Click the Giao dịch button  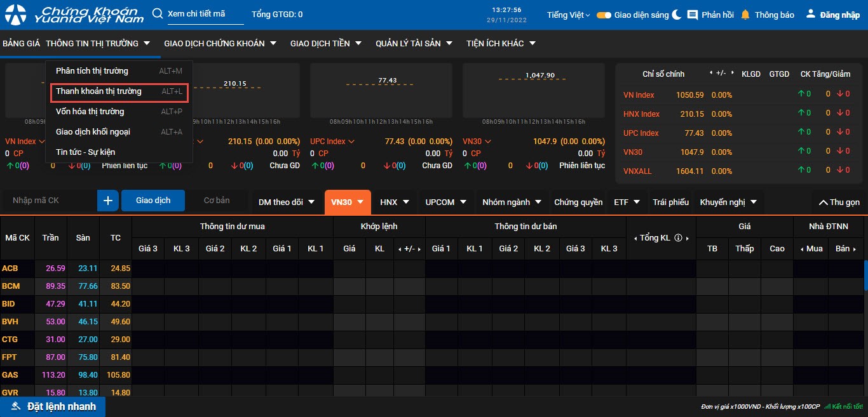(x=153, y=201)
